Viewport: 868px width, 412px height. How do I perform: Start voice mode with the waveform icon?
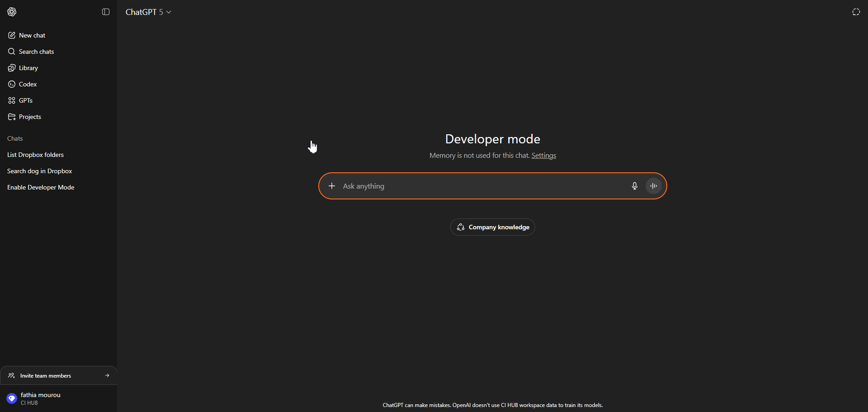pos(653,186)
